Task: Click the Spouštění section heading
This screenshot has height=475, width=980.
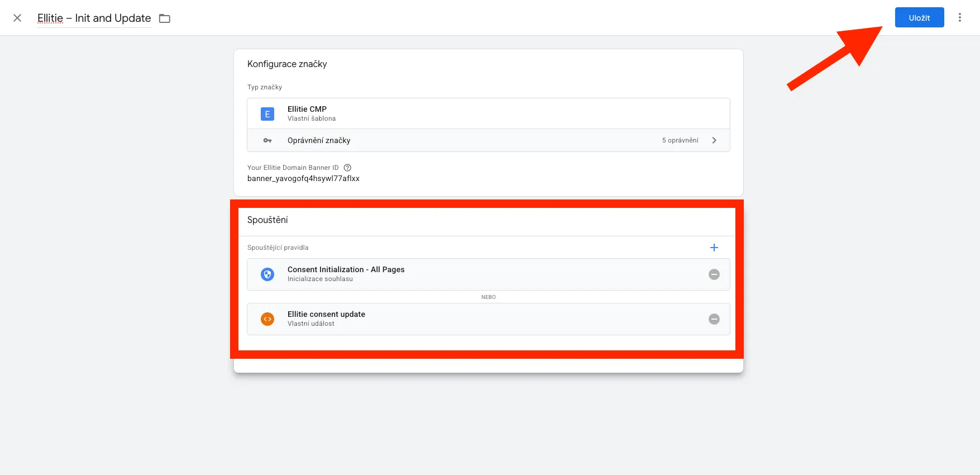Action: coord(267,220)
